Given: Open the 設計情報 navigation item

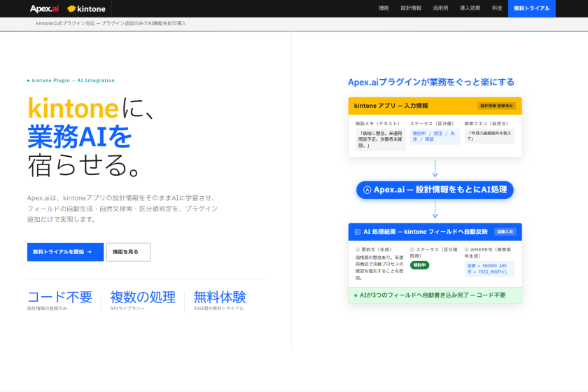Looking at the screenshot, I should click(x=411, y=8).
